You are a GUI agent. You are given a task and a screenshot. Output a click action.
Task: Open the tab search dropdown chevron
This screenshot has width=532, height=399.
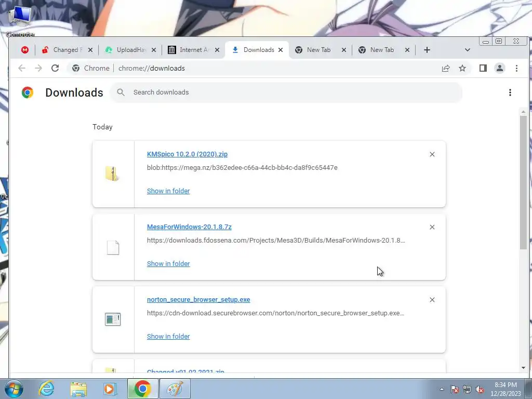pyautogui.click(x=467, y=50)
